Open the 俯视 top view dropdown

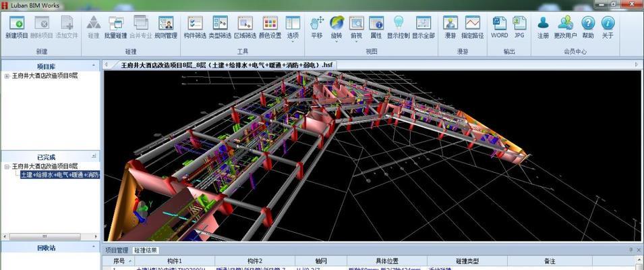357,29
